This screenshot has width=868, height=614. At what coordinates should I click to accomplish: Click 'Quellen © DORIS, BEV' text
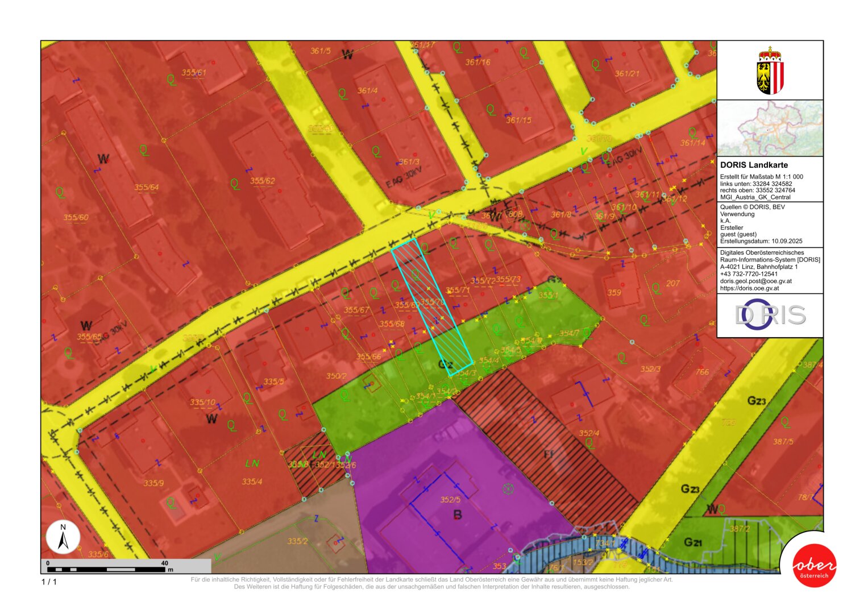(752, 207)
